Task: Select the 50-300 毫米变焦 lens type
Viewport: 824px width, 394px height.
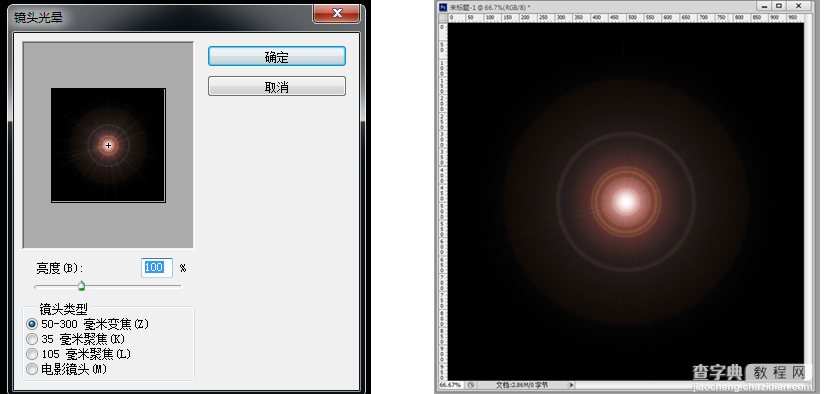Action: click(32, 324)
